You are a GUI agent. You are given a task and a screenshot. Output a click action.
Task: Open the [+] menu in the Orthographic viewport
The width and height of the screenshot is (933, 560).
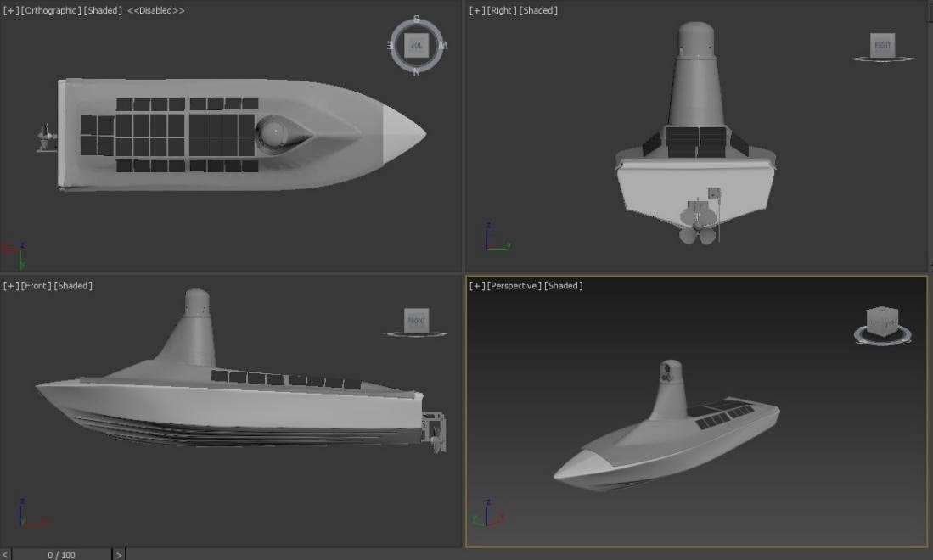(x=10, y=11)
